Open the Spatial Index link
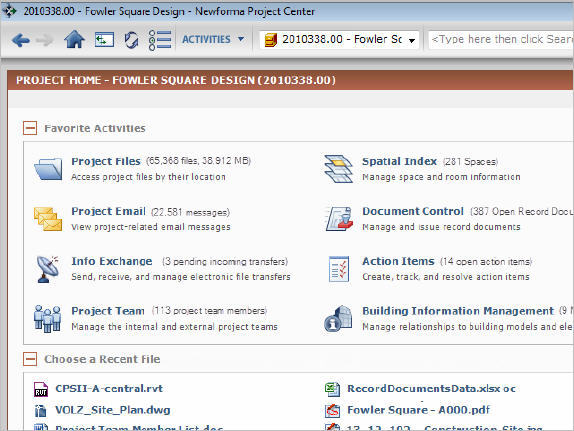Viewport: 574px width, 431px height. 399,161
